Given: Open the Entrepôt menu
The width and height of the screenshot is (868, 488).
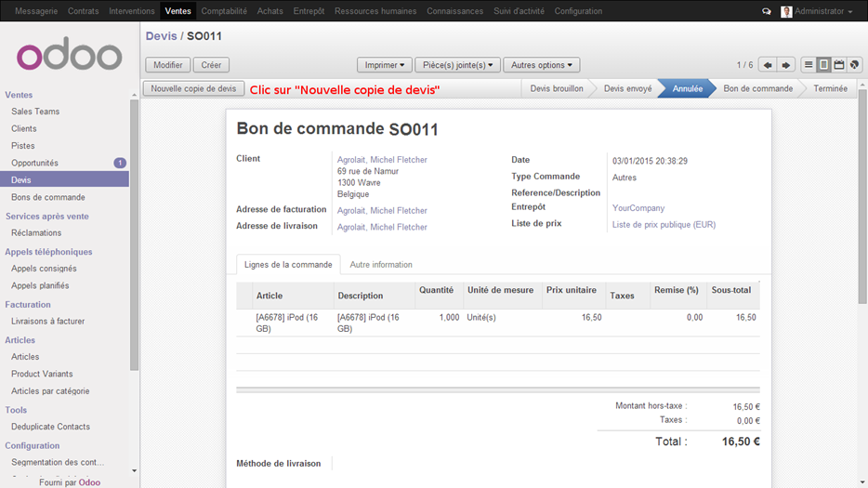Looking at the screenshot, I should tap(309, 11).
